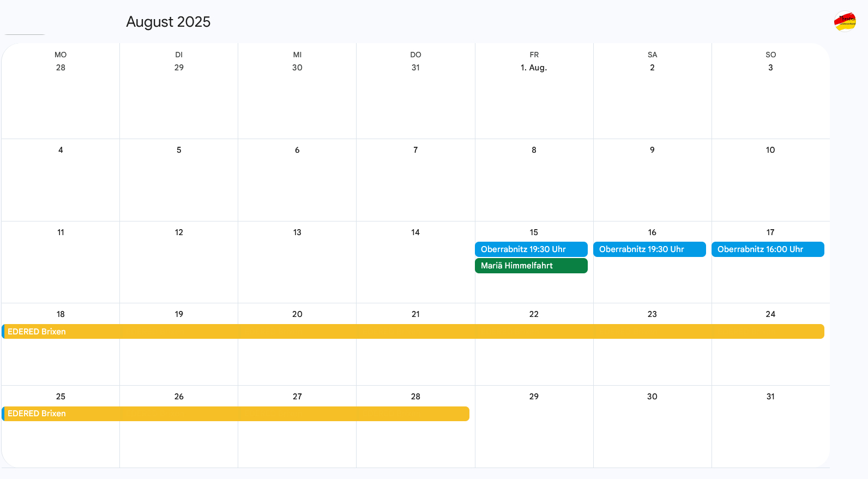This screenshot has width=868, height=479.
Task: Select the date 19
Action: coord(179,314)
